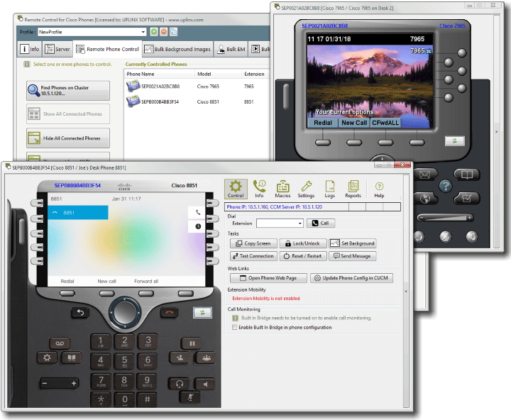Screen dimensions: 511x420
Task: Click the Set Background button
Action: click(352, 243)
